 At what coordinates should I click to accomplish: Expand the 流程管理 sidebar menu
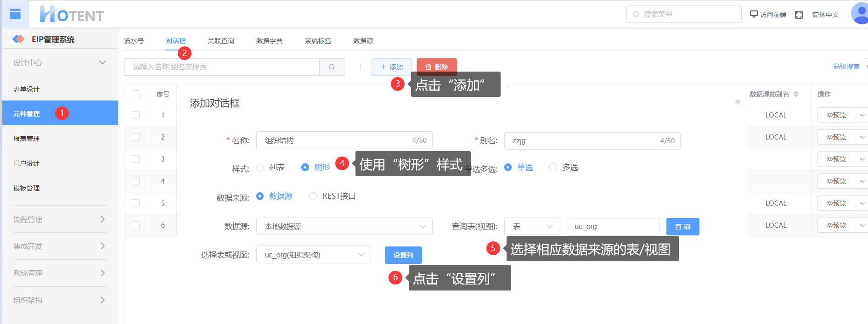[59, 219]
